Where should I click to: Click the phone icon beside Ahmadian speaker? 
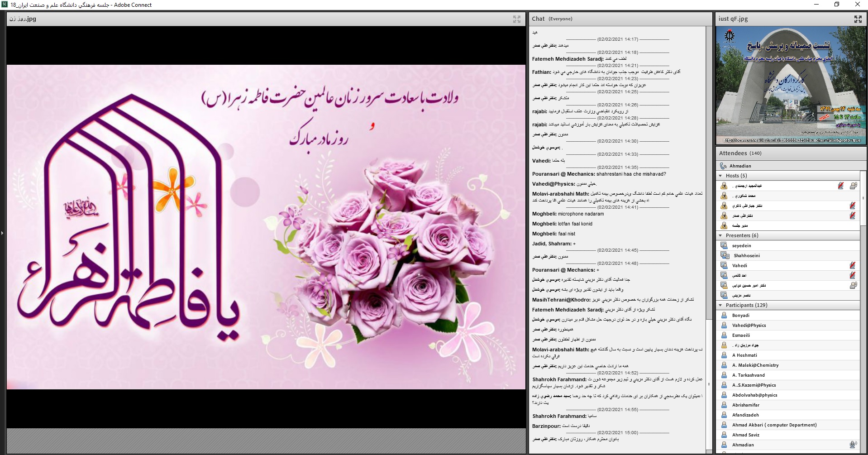pyautogui.click(x=723, y=166)
